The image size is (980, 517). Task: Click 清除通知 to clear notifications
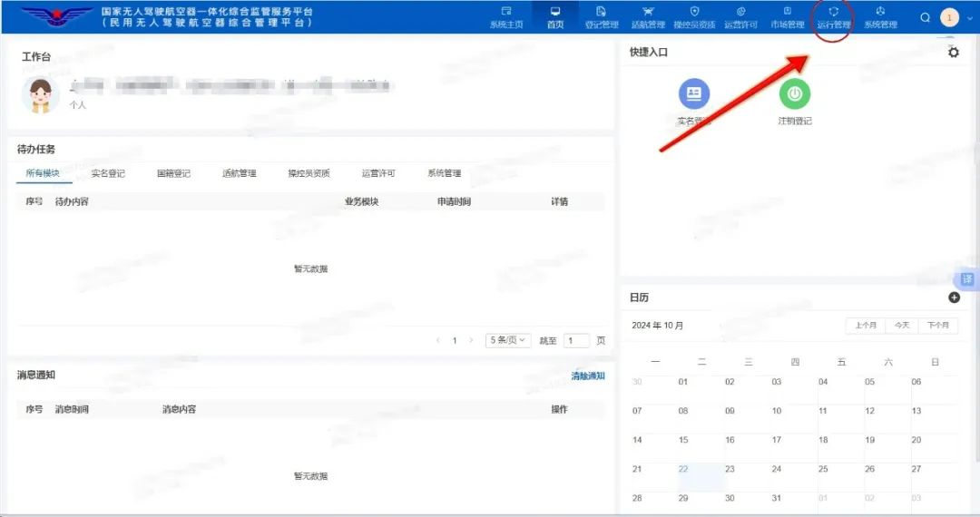[587, 376]
